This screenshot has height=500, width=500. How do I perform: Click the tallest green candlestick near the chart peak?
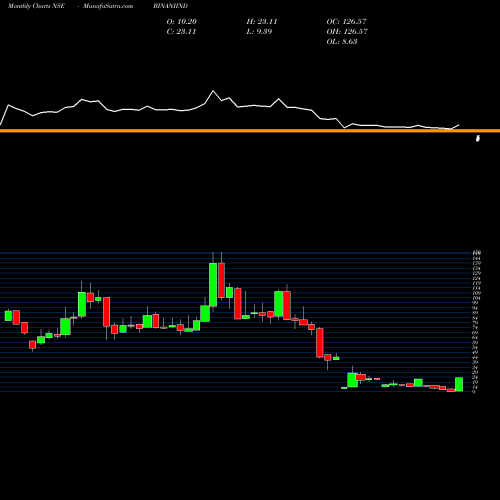coord(213,284)
